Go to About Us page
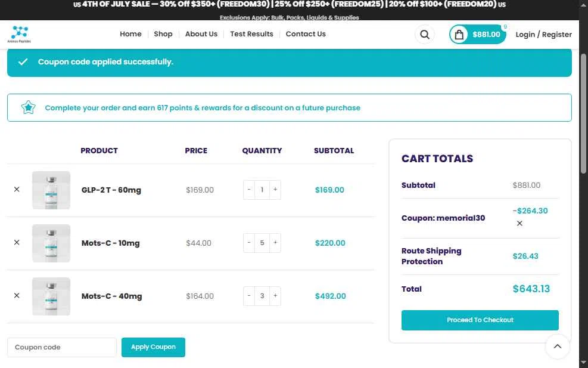588x368 pixels. [201, 34]
